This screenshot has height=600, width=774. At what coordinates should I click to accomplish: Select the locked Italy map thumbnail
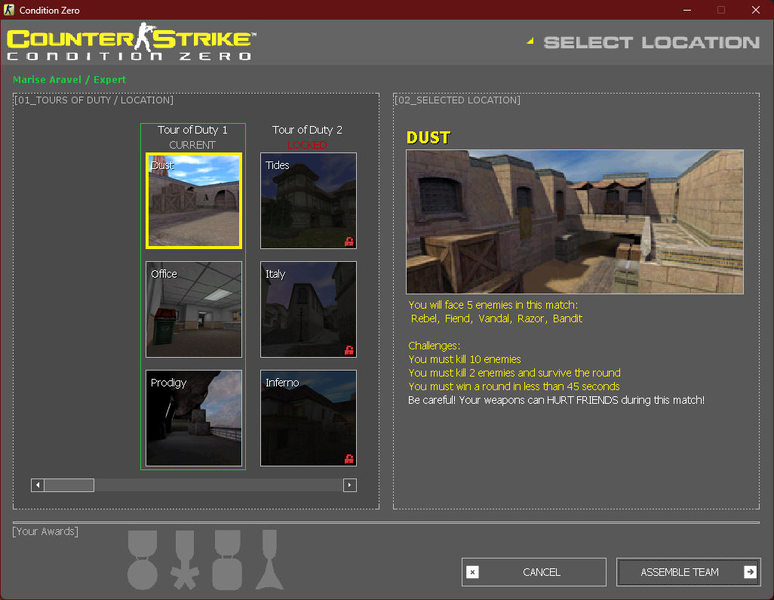(309, 309)
